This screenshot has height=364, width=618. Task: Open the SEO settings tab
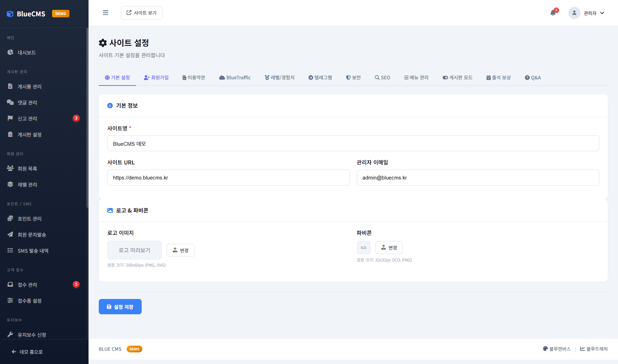click(x=382, y=77)
